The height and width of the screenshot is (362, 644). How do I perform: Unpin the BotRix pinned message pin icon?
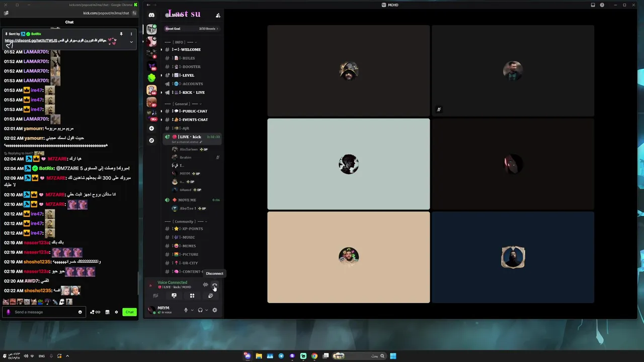pos(121,34)
